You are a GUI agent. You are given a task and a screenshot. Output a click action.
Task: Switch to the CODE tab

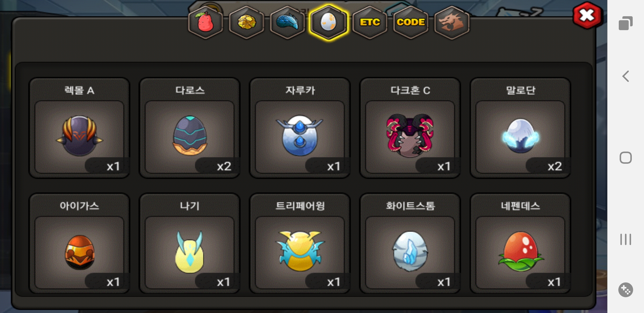tap(411, 22)
